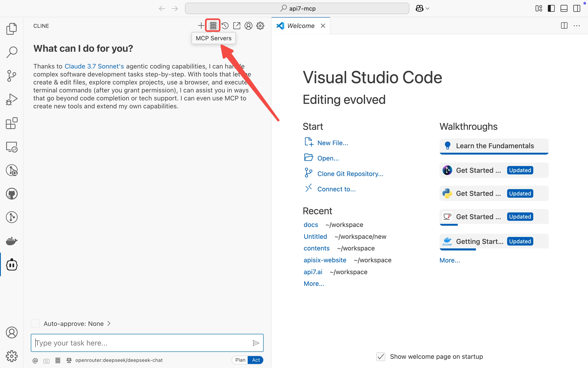Check the Auto-approve checkbox
This screenshot has width=588, height=368.
(x=35, y=324)
